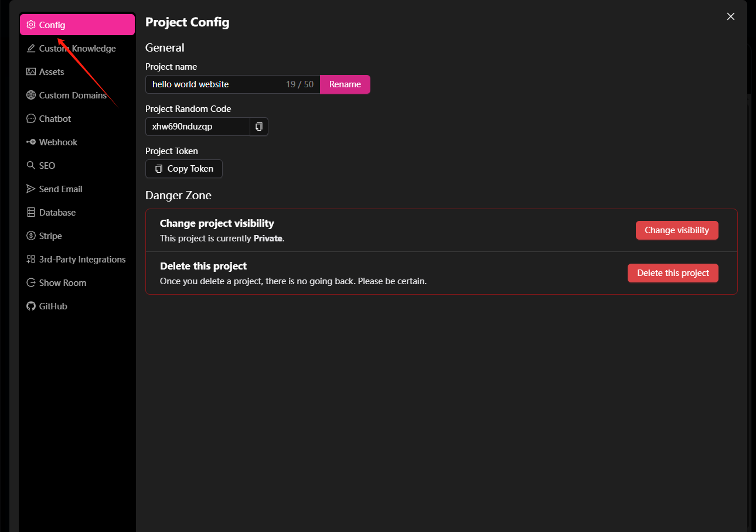Screen dimensions: 756x532
Task: Copy the Project Random Code via copy icon
Action: click(x=259, y=127)
